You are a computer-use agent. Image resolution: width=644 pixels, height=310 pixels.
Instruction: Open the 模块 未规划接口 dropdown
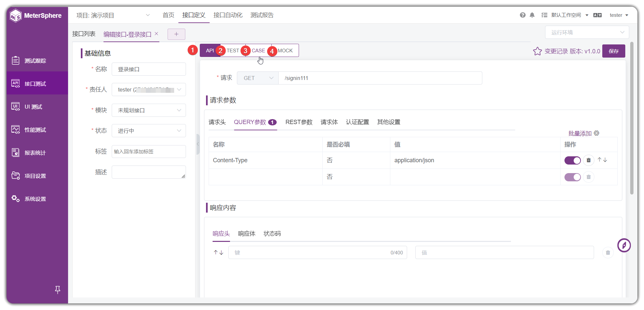click(x=149, y=110)
